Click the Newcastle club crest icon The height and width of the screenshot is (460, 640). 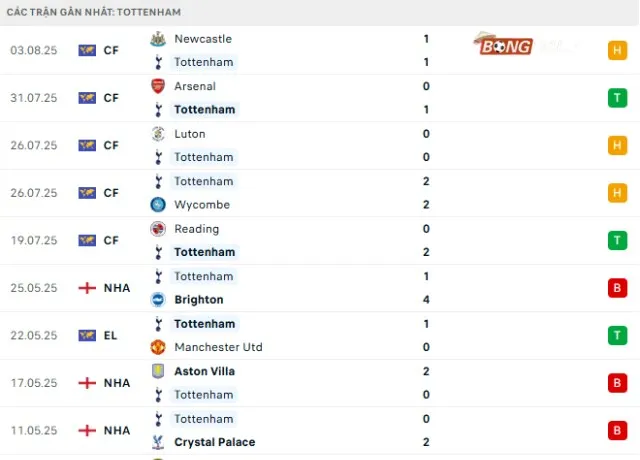(157, 39)
